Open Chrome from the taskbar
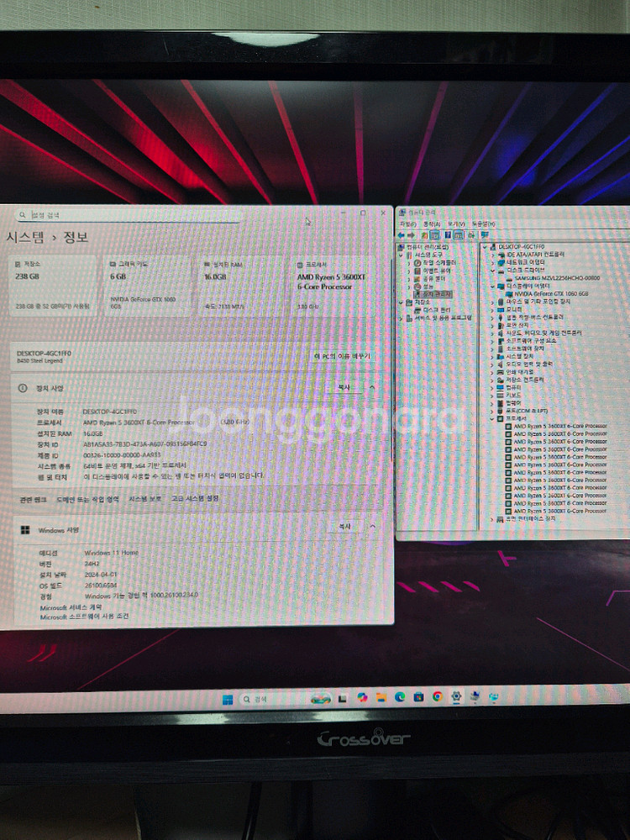The width and height of the screenshot is (630, 840). pyautogui.click(x=437, y=697)
